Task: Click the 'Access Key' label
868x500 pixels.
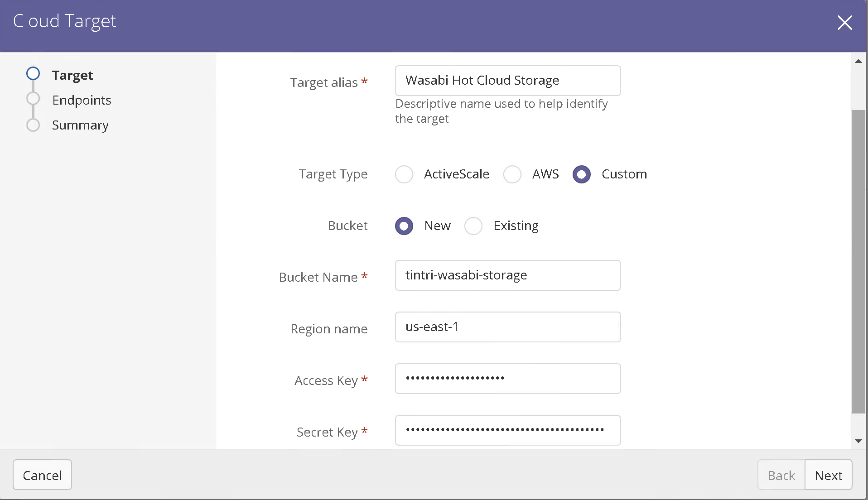Action: tap(326, 380)
